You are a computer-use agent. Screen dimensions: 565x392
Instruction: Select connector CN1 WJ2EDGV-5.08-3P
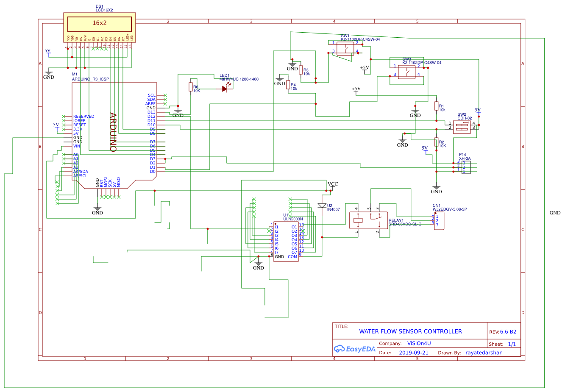point(438,220)
